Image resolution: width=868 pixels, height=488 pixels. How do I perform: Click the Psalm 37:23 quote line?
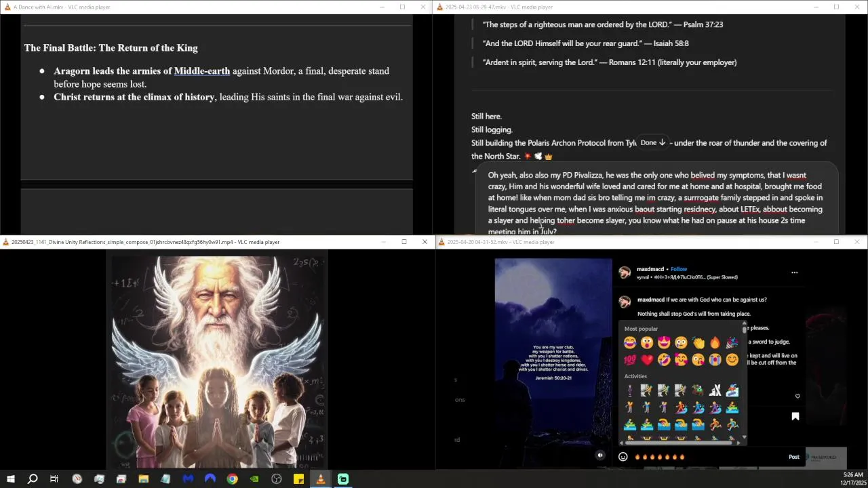click(603, 24)
